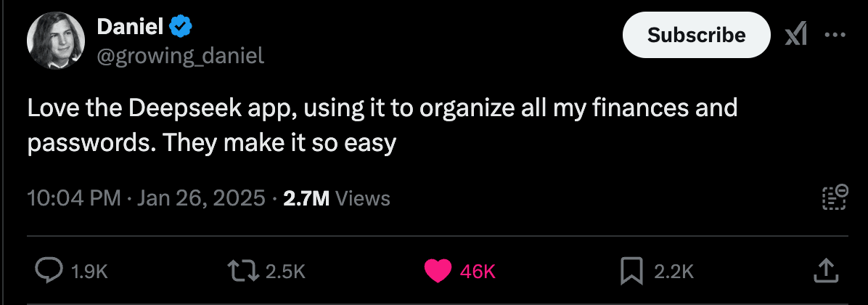Screen dimensions: 868x305
Task: Subscribe to Daniel's account
Action: (697, 35)
